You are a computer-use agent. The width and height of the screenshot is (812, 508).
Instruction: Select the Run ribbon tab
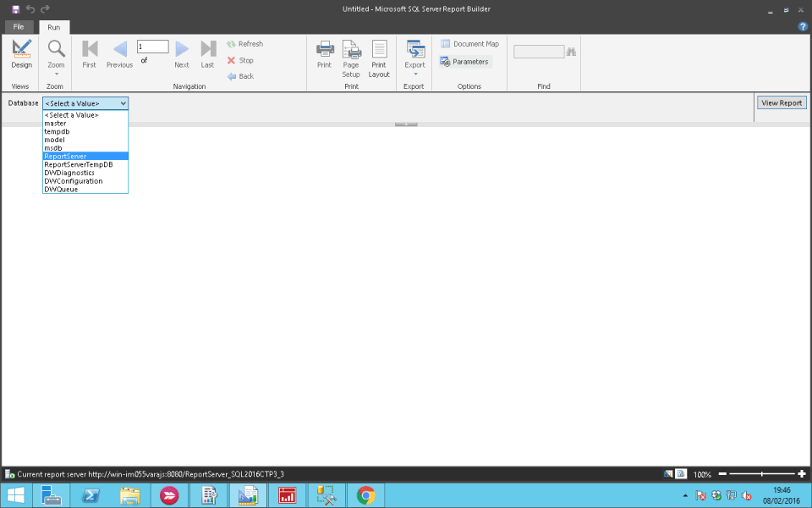click(x=54, y=27)
